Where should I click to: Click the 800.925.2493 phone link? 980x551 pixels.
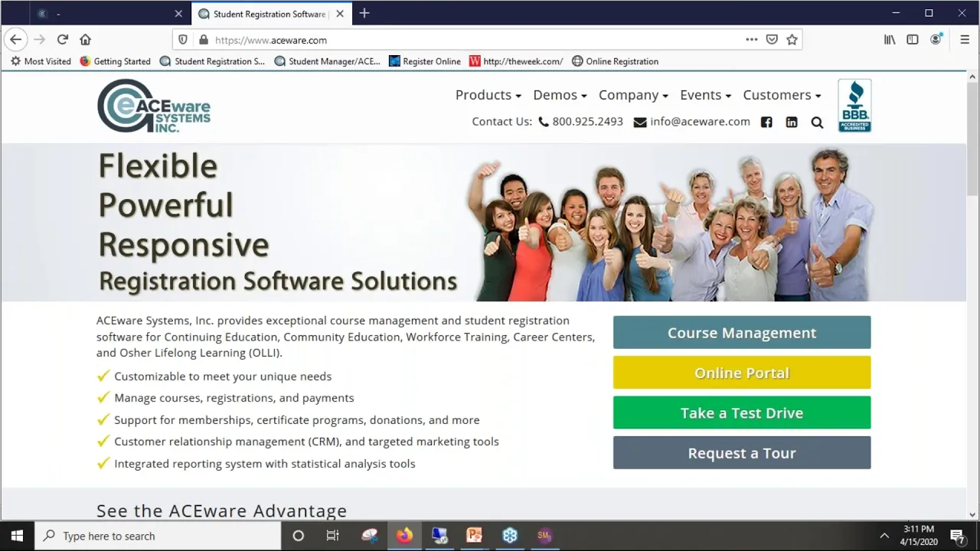click(x=581, y=122)
